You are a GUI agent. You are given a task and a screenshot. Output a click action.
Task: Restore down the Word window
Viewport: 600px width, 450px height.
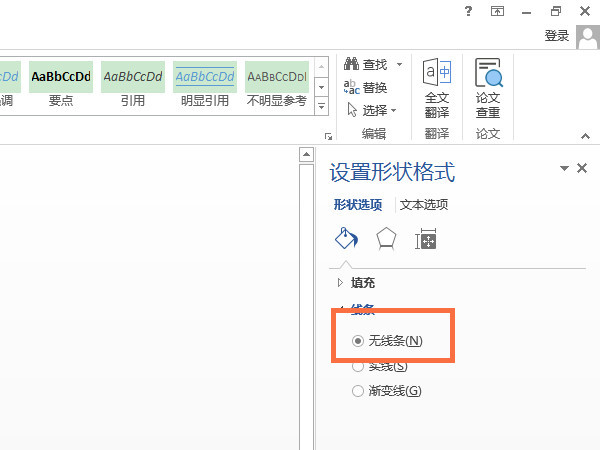pyautogui.click(x=556, y=11)
